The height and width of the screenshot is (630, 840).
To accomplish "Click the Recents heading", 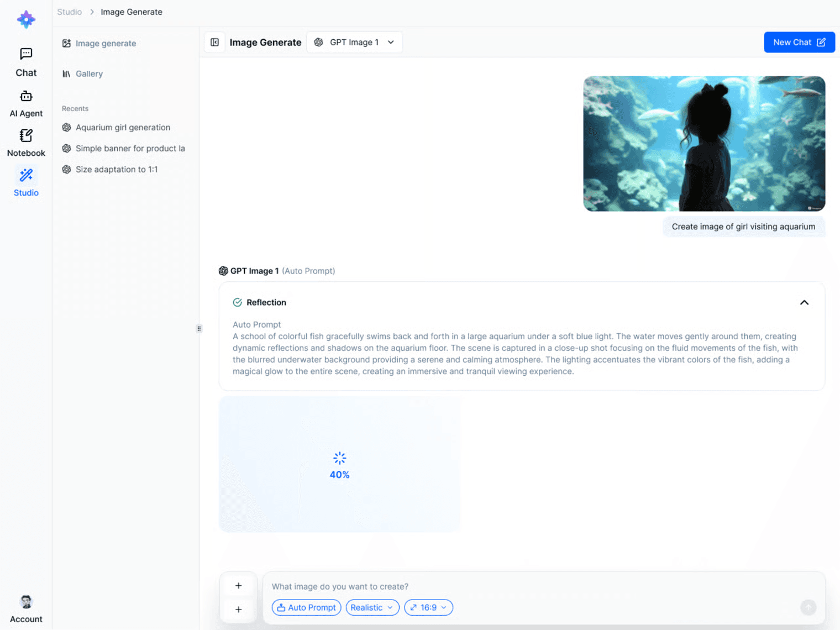I will [x=75, y=108].
